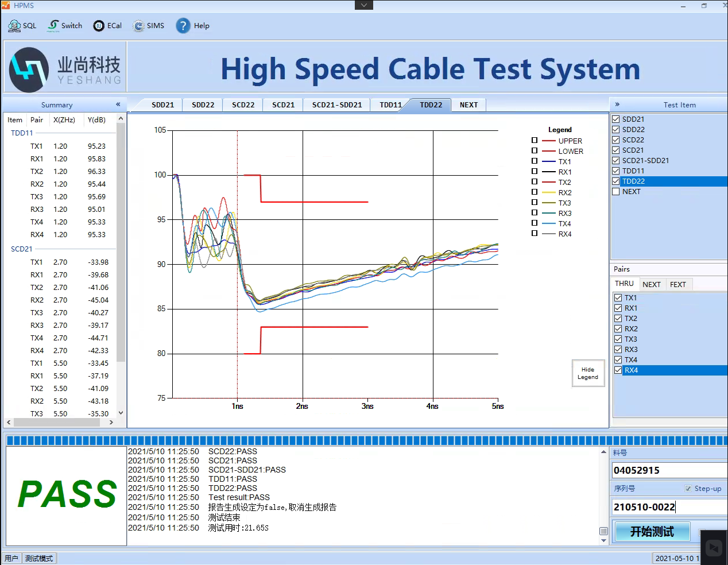The width and height of the screenshot is (728, 565).
Task: Click Summary list scroll up arrow
Action: (121, 119)
